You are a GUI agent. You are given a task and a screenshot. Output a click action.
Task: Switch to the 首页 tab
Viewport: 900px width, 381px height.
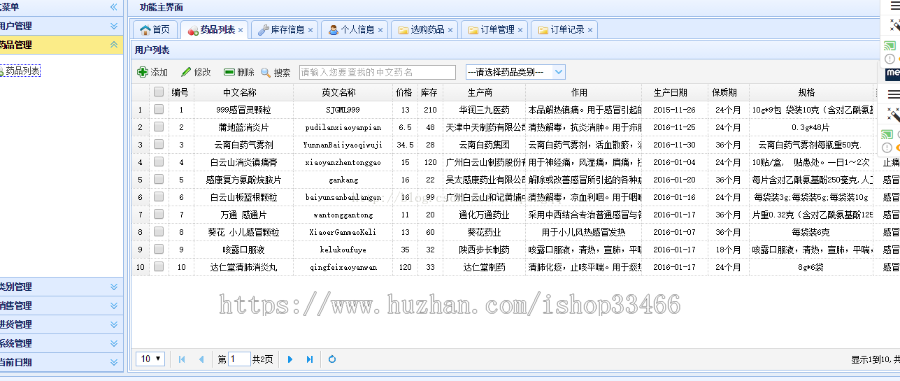point(155,30)
